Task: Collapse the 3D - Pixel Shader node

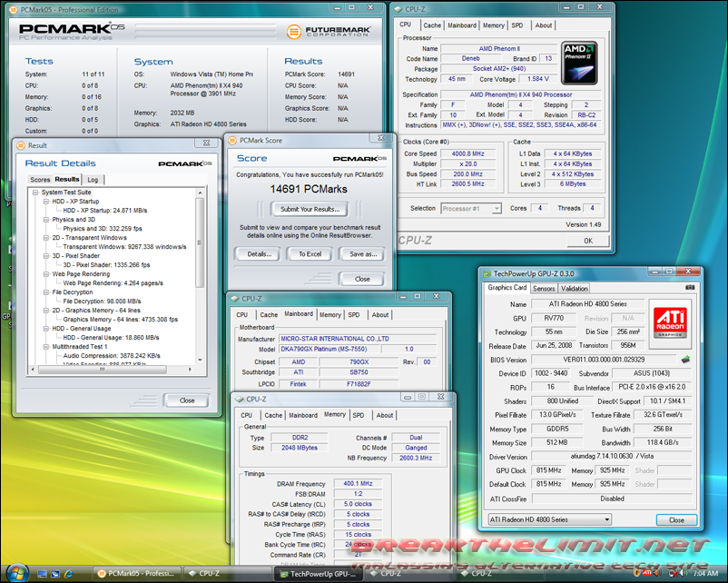Action: [x=46, y=256]
